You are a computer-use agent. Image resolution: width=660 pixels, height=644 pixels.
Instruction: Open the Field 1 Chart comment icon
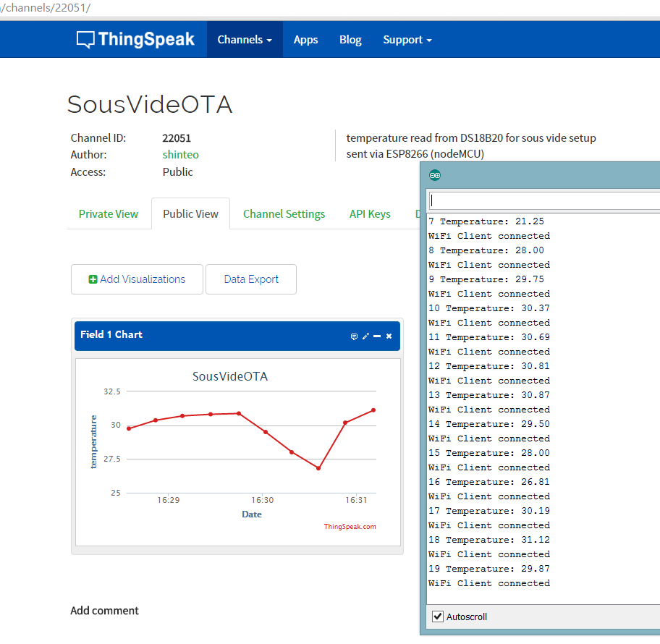pos(354,336)
